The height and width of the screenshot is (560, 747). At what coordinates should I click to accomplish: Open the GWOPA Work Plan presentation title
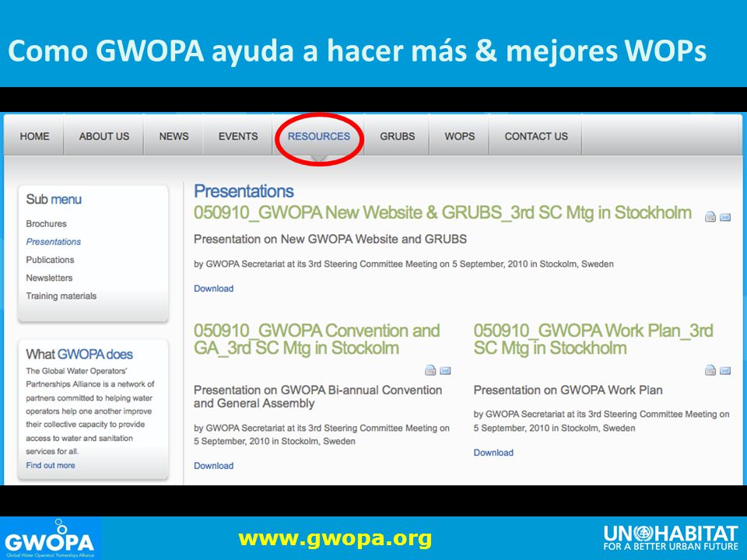coord(593,339)
